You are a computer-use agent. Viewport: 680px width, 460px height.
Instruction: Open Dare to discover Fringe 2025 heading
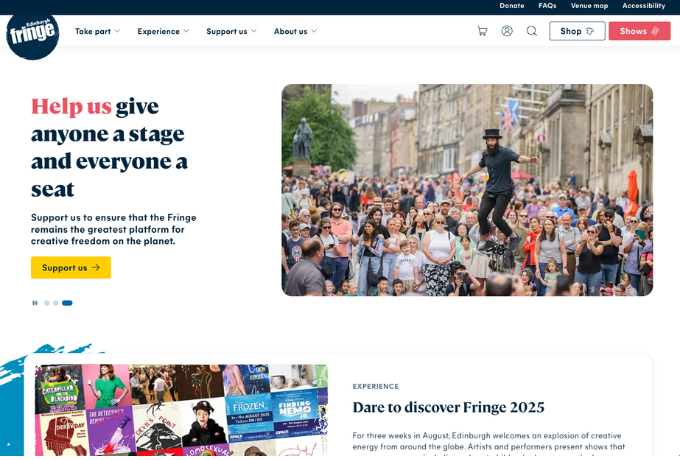coord(448,408)
